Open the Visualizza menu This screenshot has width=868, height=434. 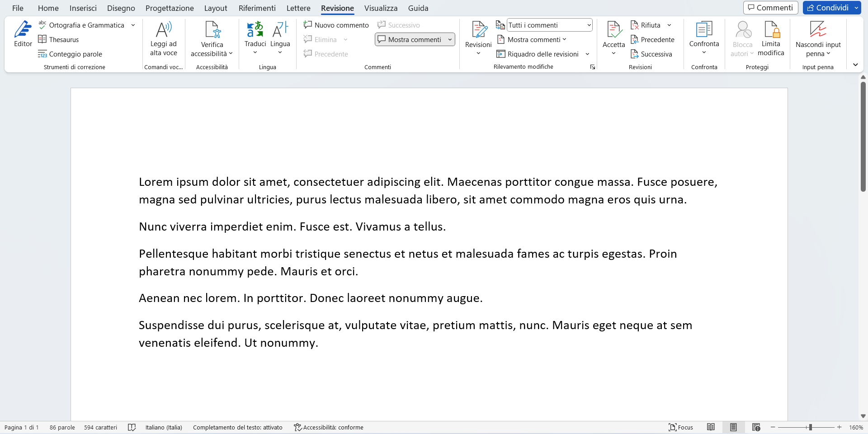click(x=381, y=8)
